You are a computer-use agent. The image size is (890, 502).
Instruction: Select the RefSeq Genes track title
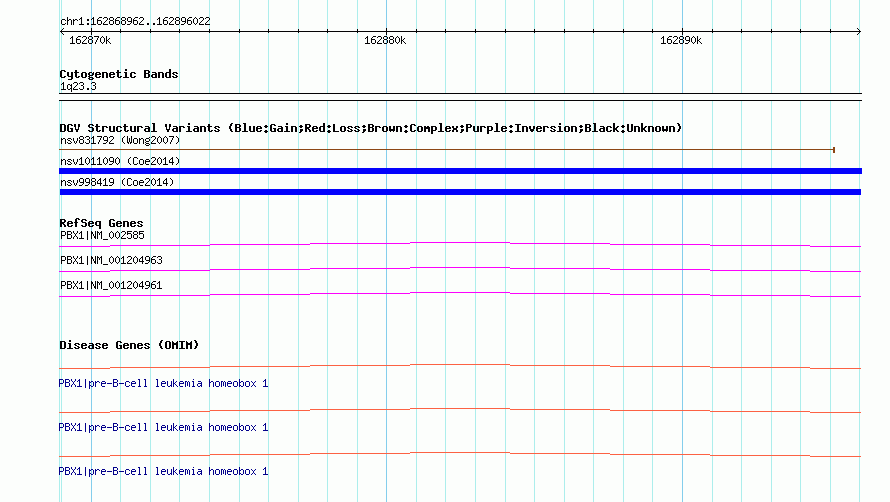click(x=101, y=223)
